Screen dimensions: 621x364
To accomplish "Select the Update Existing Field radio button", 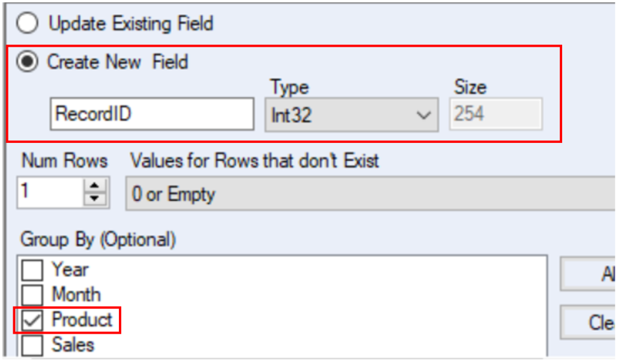I will point(27,24).
